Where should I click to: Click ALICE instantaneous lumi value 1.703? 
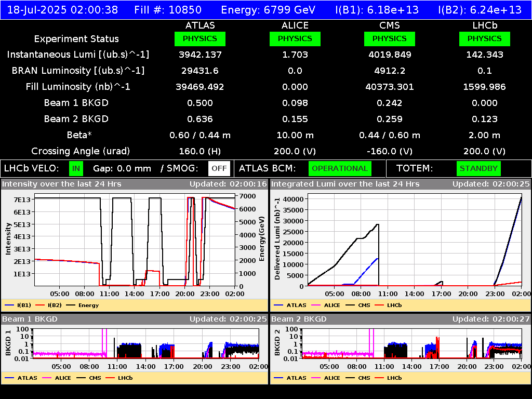[x=295, y=55]
